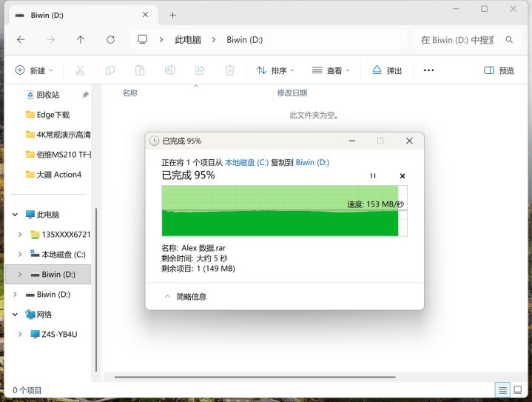Click the green copy speed graph

pos(284,210)
